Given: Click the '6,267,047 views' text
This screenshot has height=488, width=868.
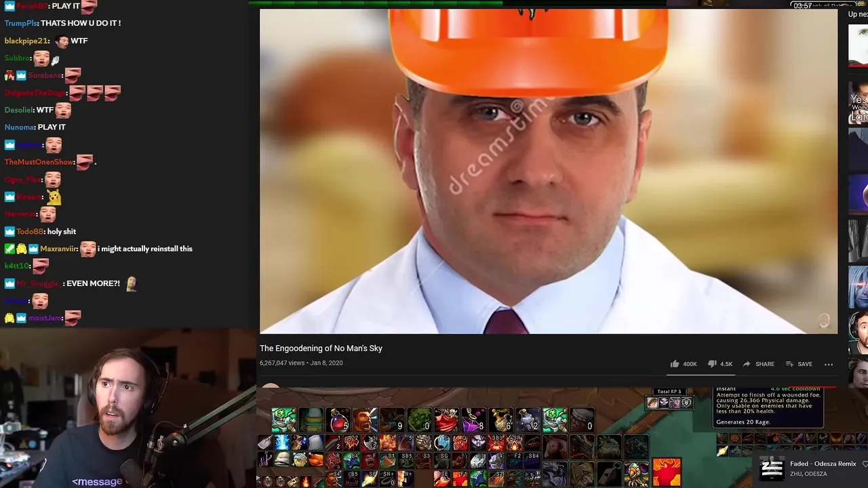Looking at the screenshot, I should click(x=282, y=363).
